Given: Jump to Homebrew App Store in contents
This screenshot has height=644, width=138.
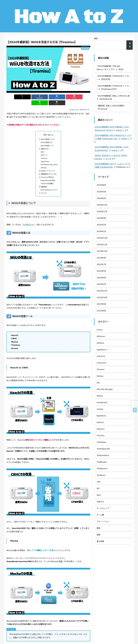Looking at the screenshot, I should pyautogui.click(x=49, y=165).
